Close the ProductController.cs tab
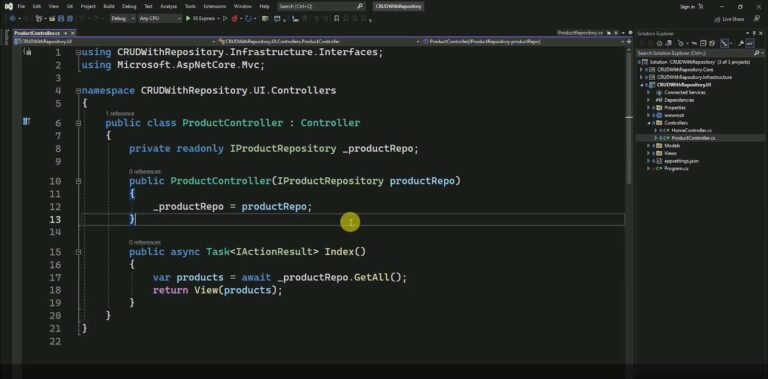Image resolution: width=768 pixels, height=379 pixels. coord(72,33)
